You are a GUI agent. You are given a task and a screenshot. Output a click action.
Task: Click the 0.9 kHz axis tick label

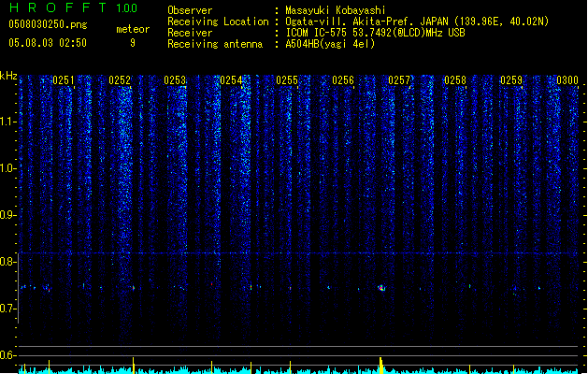[8, 215]
